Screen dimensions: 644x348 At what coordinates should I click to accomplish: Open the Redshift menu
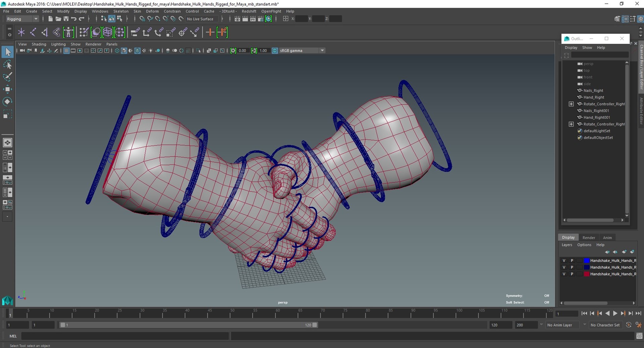point(249,11)
